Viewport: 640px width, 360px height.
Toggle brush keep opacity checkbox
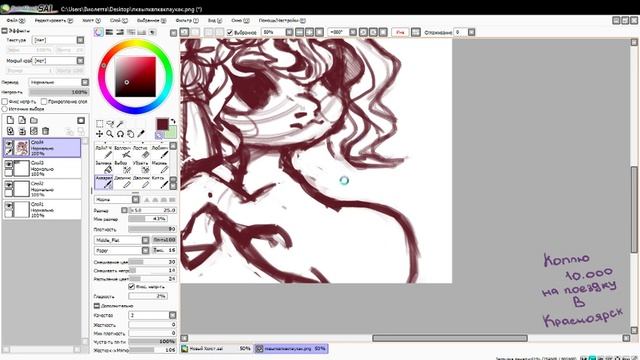pos(131,287)
